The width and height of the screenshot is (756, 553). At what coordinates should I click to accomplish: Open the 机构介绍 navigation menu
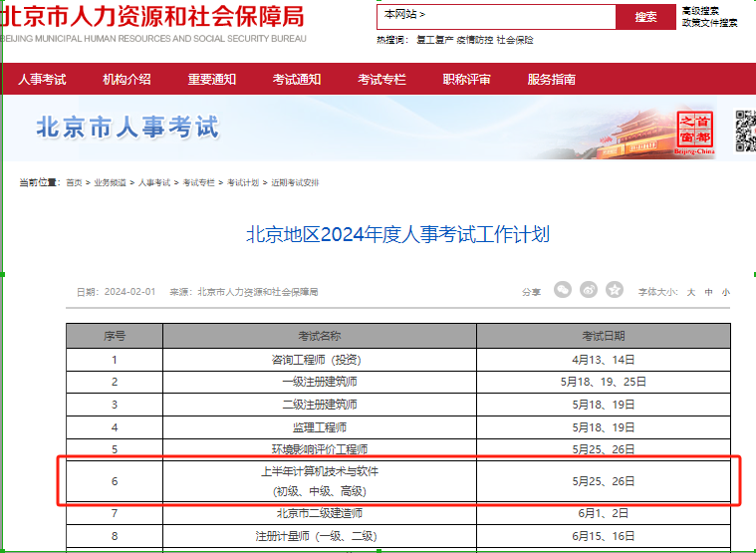click(x=126, y=80)
